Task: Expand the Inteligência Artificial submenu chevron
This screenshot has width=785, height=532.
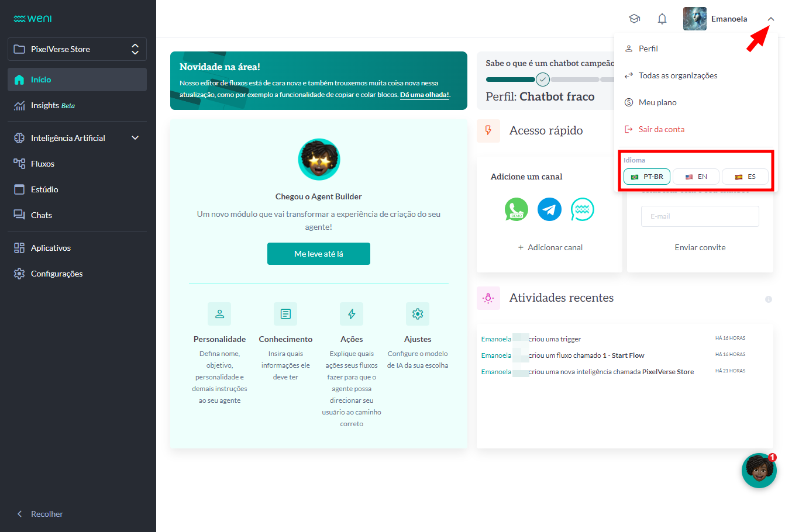Action: 135,137
